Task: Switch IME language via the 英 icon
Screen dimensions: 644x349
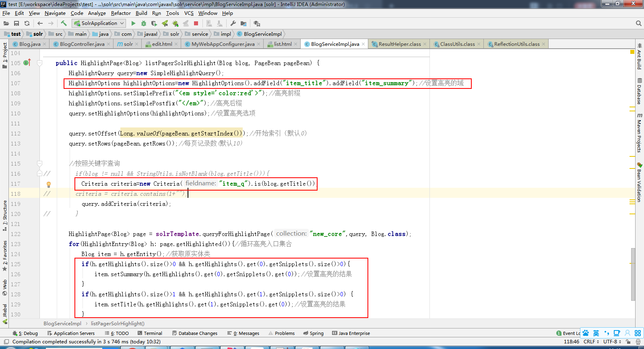Action: point(596,333)
